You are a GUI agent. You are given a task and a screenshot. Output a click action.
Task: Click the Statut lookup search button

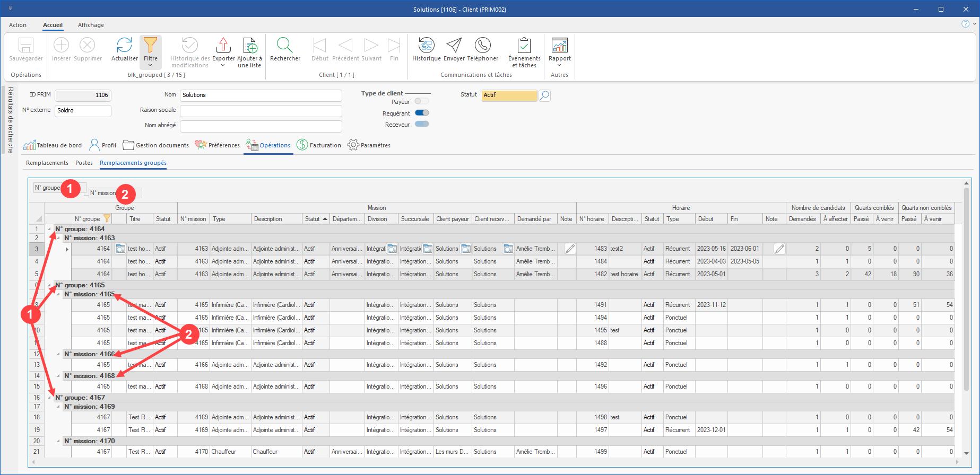click(x=544, y=95)
